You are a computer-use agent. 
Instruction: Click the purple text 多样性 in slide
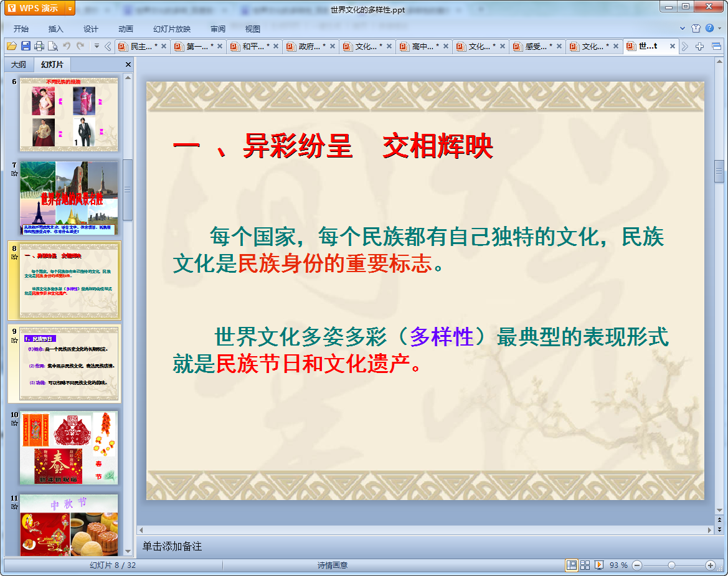[442, 337]
